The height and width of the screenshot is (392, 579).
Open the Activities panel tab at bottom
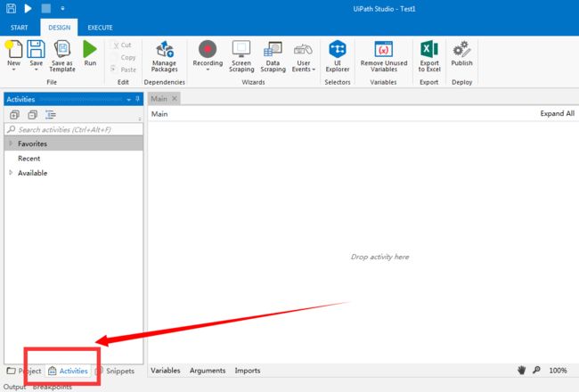click(68, 371)
